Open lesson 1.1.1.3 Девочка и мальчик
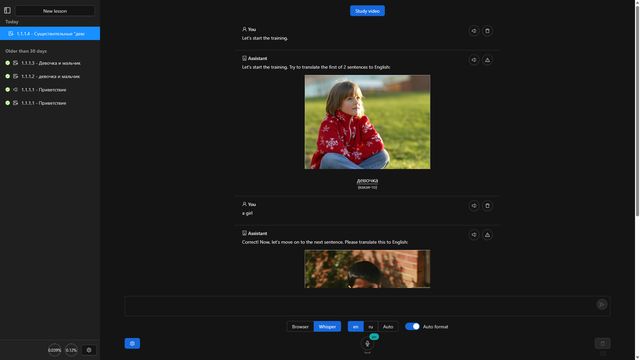The image size is (640, 360). click(x=51, y=63)
